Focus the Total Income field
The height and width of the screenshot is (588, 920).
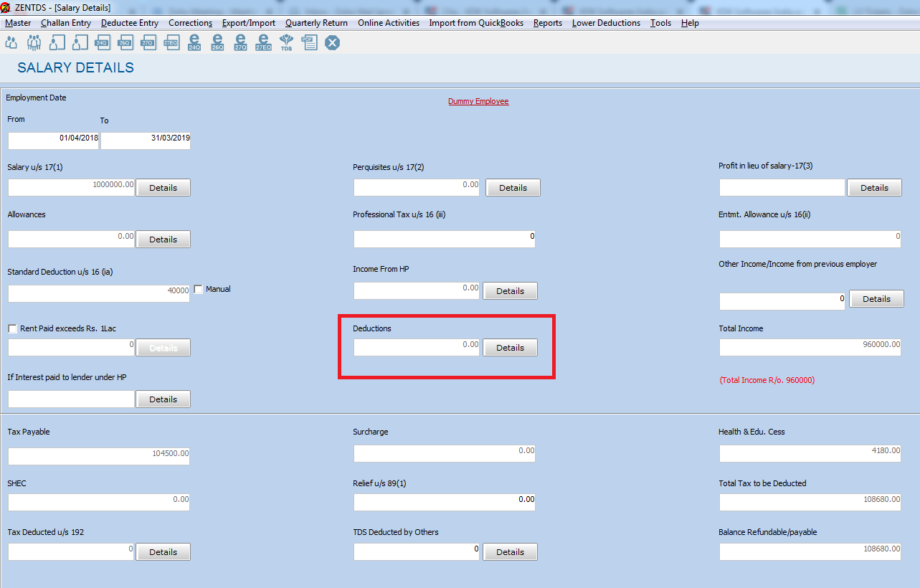[810, 348]
